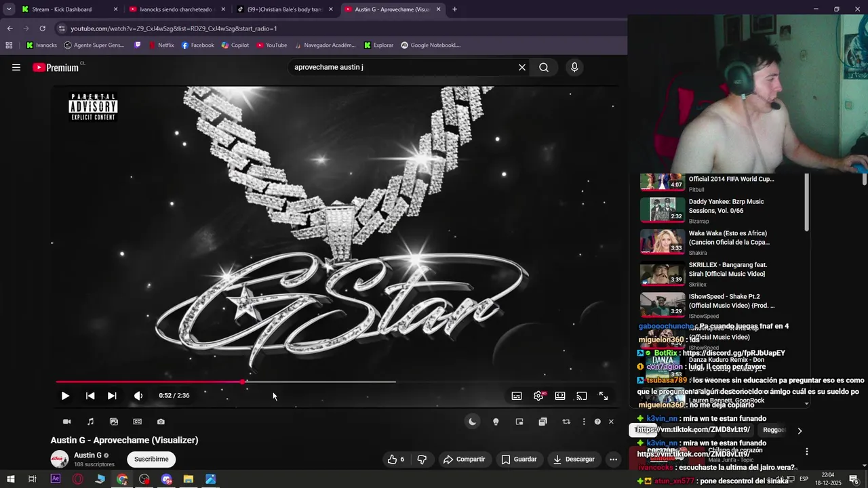Open extension toolbar three-dot menu
Image resolution: width=868 pixels, height=488 pixels.
point(584,422)
